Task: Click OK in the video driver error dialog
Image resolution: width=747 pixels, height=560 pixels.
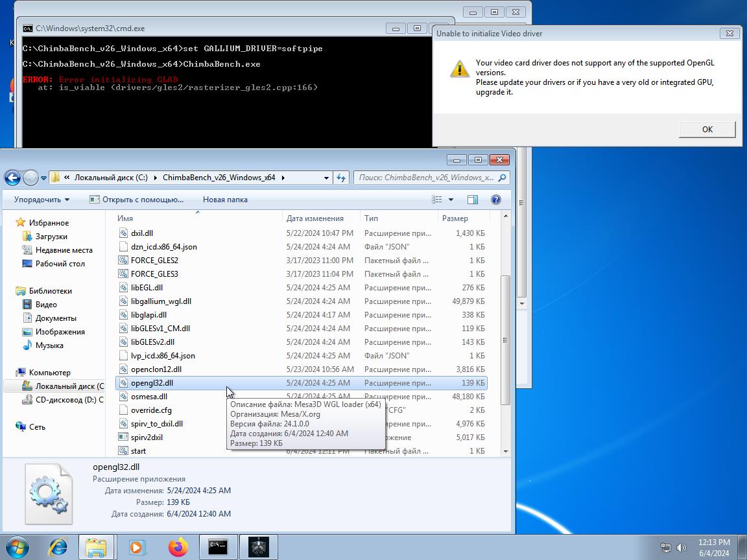Action: (707, 129)
